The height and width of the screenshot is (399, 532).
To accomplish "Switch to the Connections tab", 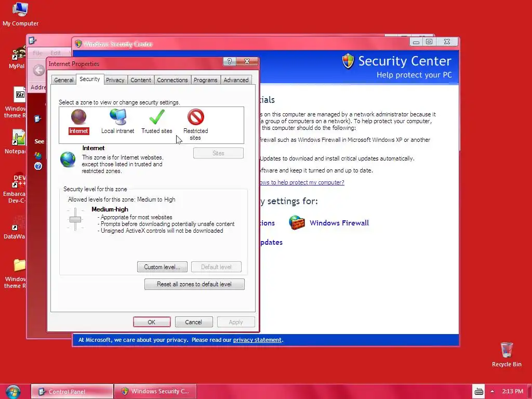I will tap(172, 80).
